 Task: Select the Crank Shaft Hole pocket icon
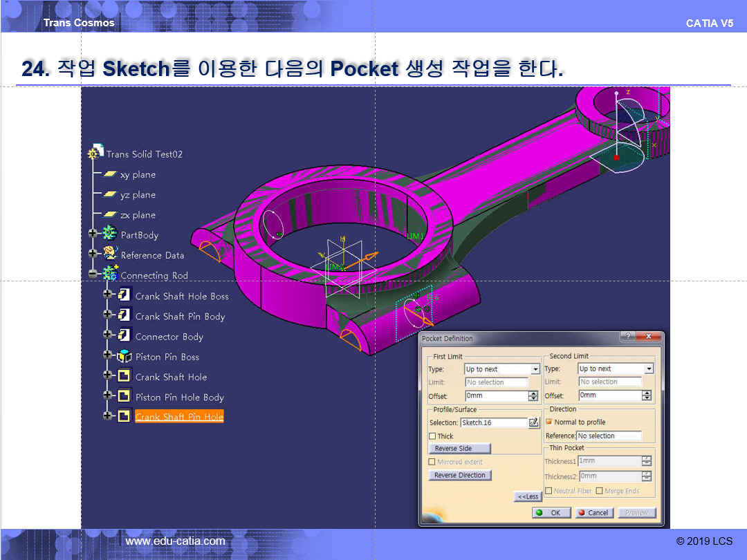pos(124,377)
